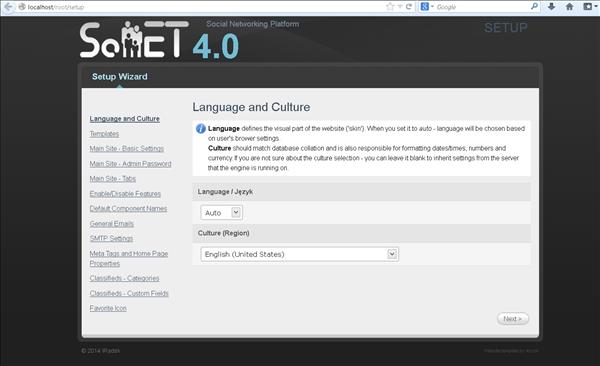
Task: Click the SETUP header text
Action: [x=506, y=28]
